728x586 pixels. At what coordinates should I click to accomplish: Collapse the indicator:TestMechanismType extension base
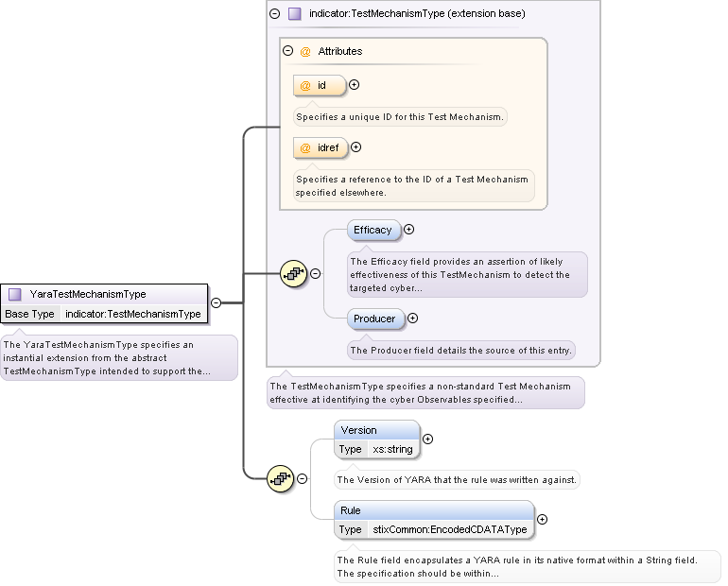click(275, 13)
